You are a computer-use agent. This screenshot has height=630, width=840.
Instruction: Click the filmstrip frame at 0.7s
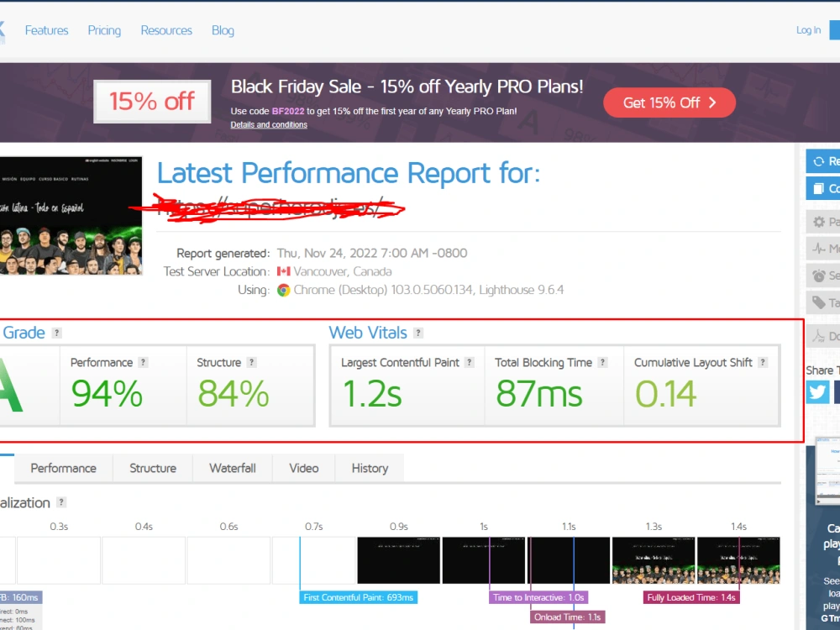coord(314,560)
